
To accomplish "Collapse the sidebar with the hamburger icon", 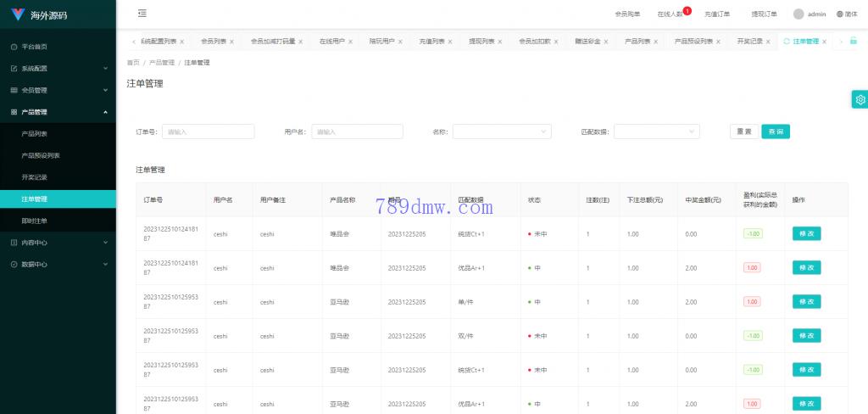I will [142, 14].
